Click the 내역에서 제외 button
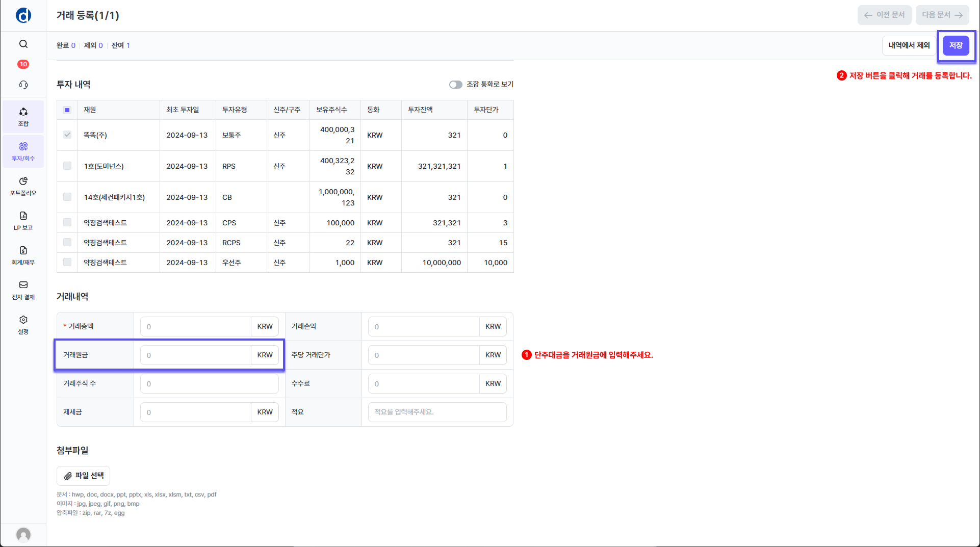This screenshot has height=547, width=980. tap(909, 45)
